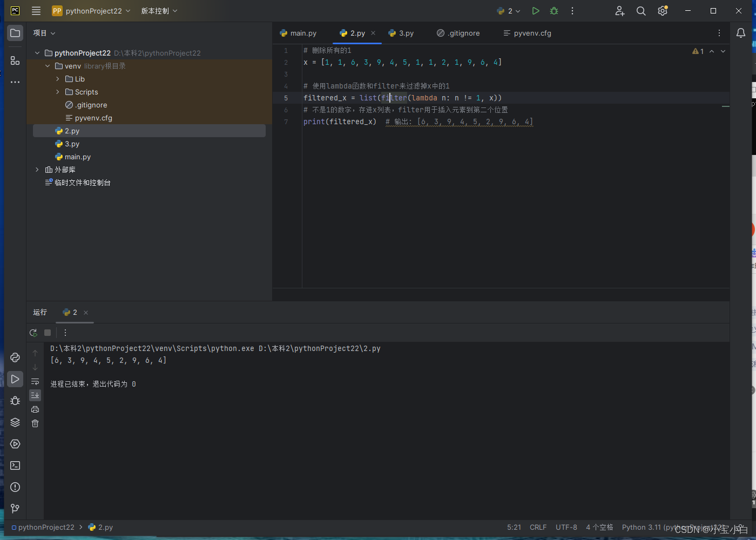
Task: Click the 2.py breadcrumb in status bar
Action: 100,527
